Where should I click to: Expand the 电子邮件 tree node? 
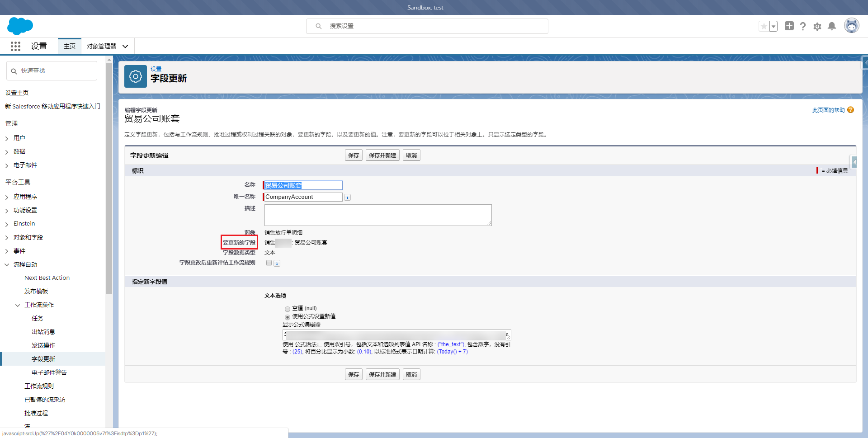[x=7, y=165]
